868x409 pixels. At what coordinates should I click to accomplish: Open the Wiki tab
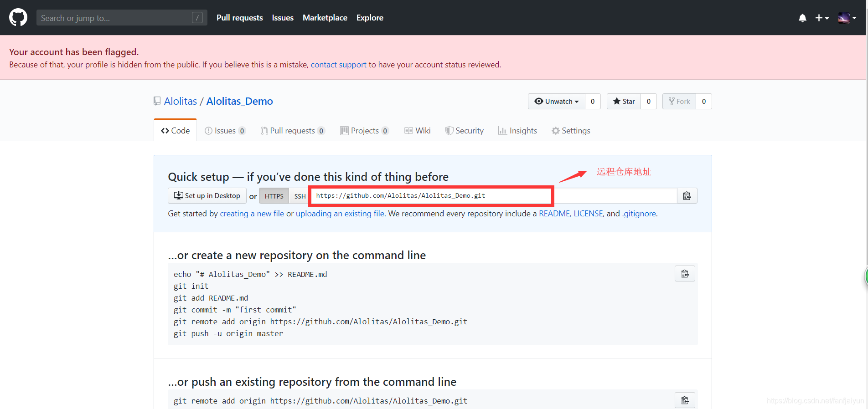click(418, 131)
